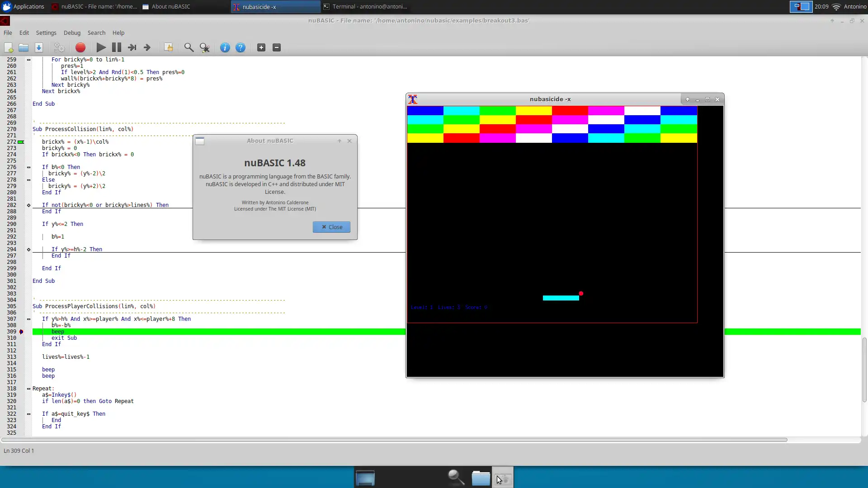The image size is (868, 488).
Task: Open the Debug menu
Action: click(72, 33)
